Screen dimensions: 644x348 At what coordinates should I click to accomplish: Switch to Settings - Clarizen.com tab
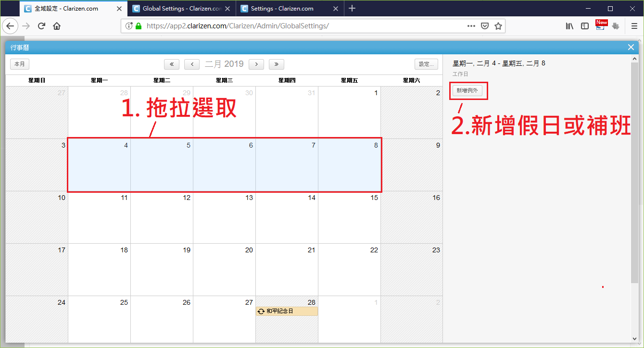pyautogui.click(x=290, y=8)
